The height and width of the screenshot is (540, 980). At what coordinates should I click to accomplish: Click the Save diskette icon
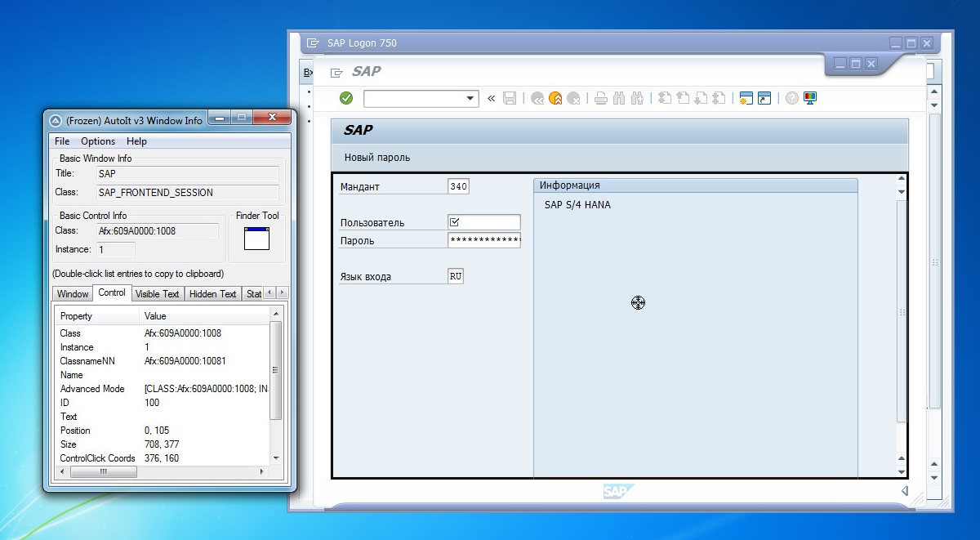pyautogui.click(x=510, y=98)
